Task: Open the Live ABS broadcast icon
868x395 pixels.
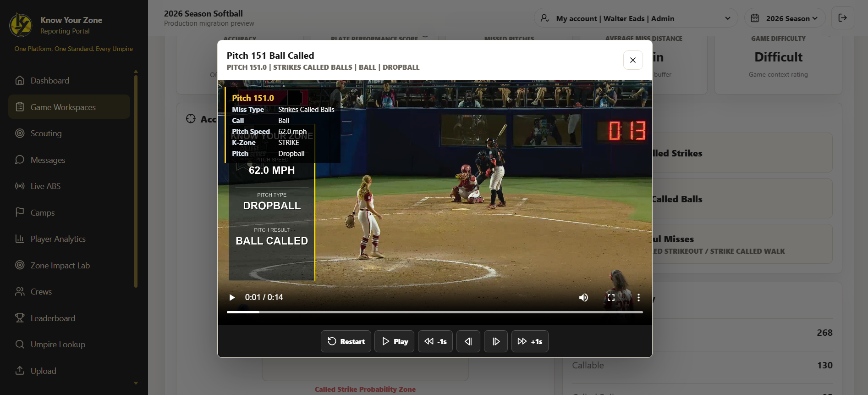Action: tap(20, 186)
